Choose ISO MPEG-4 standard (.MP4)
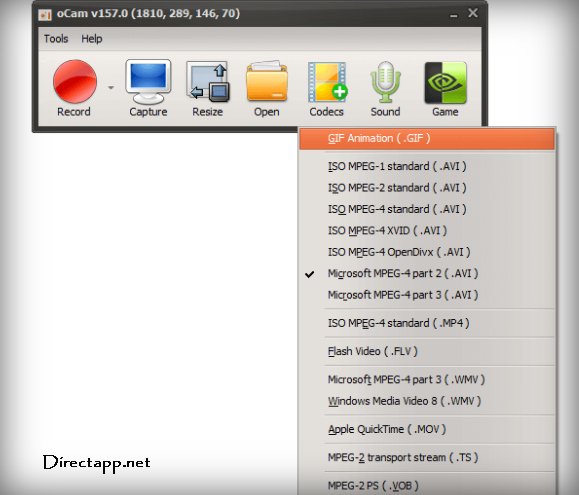 pos(427,323)
